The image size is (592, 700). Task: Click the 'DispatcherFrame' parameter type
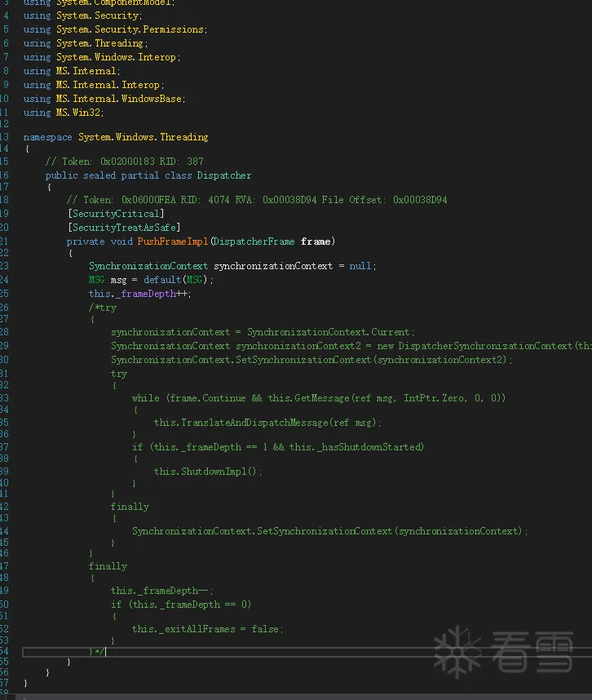tap(254, 241)
